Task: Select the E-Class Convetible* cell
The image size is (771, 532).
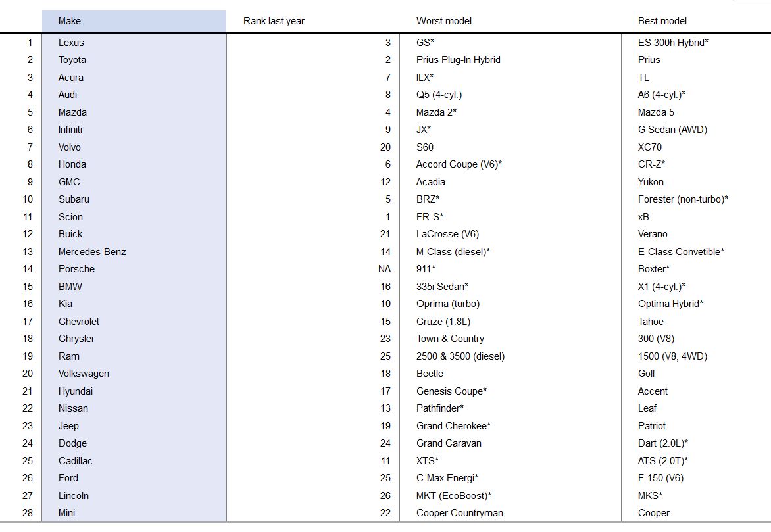Action: point(680,252)
